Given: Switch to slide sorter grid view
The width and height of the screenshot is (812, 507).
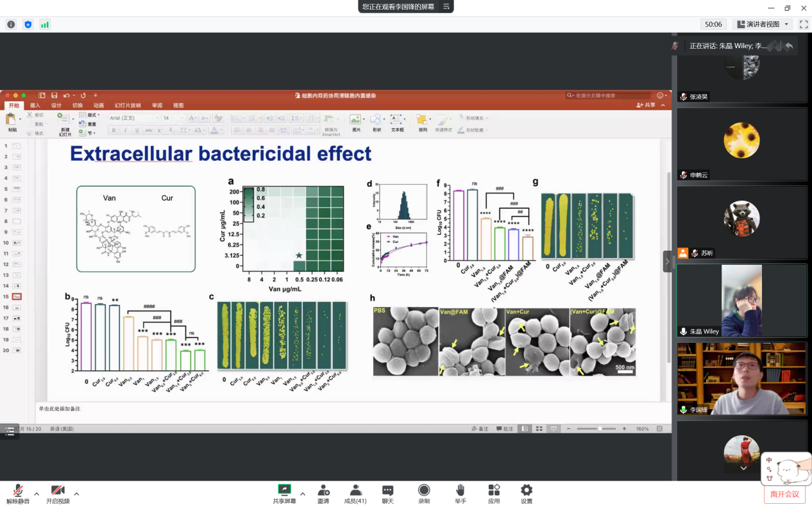Looking at the screenshot, I should (539, 428).
